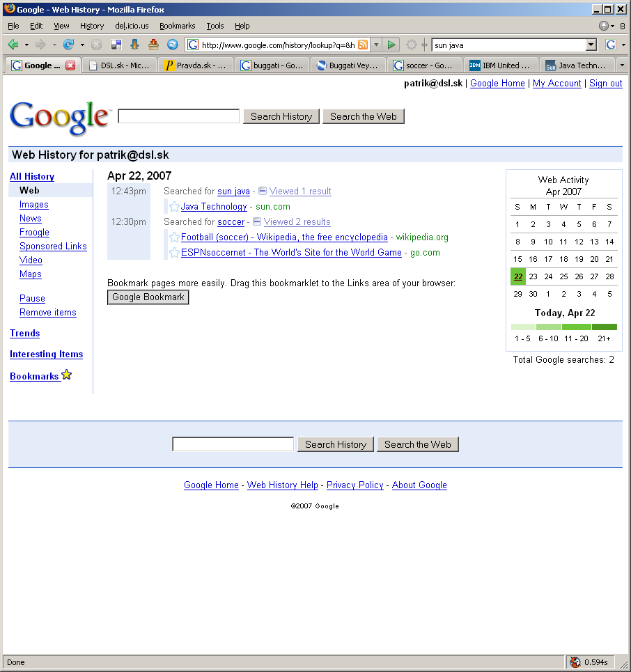Viewport: 631px width, 672px height.
Task: Collapse the 'sun java' viewed result list
Action: (x=263, y=191)
